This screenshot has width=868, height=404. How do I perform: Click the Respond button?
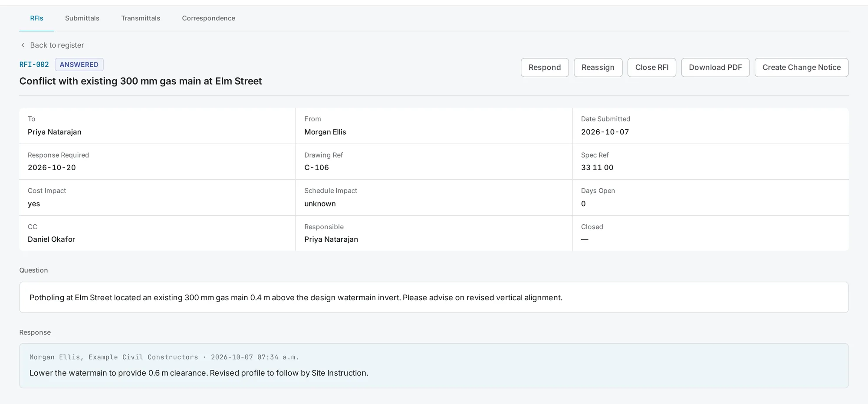pos(545,67)
